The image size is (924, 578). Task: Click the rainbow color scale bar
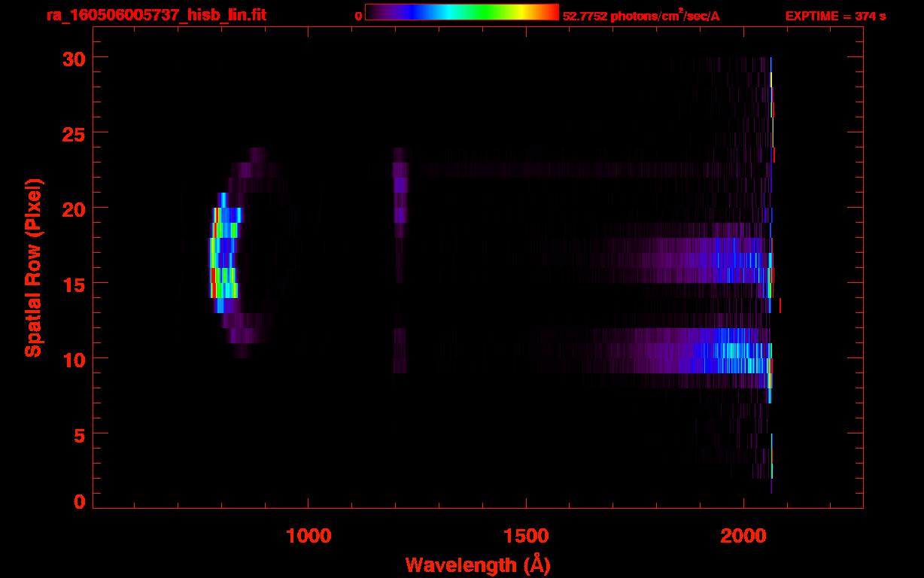coord(462,12)
